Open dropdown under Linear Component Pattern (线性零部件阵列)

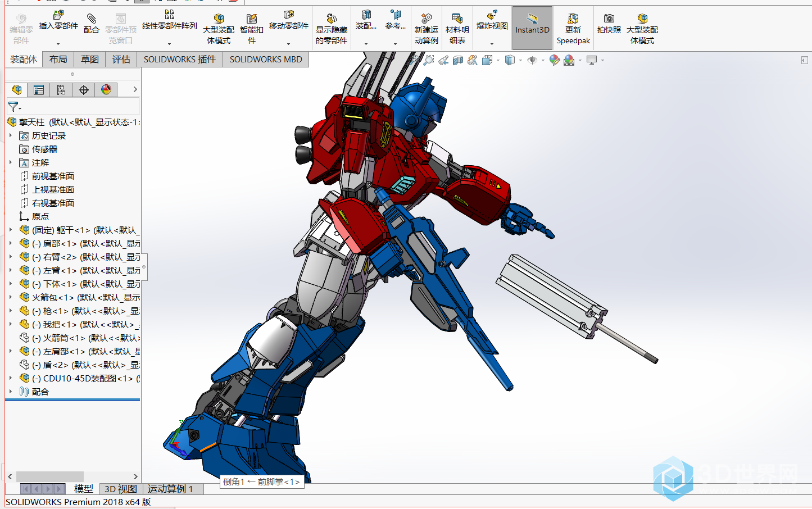tap(169, 44)
